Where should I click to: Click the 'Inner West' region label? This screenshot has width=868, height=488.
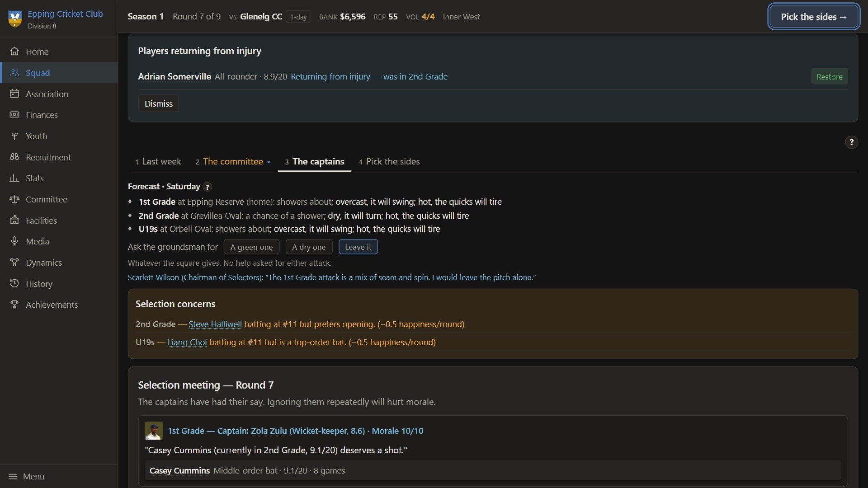pos(461,17)
